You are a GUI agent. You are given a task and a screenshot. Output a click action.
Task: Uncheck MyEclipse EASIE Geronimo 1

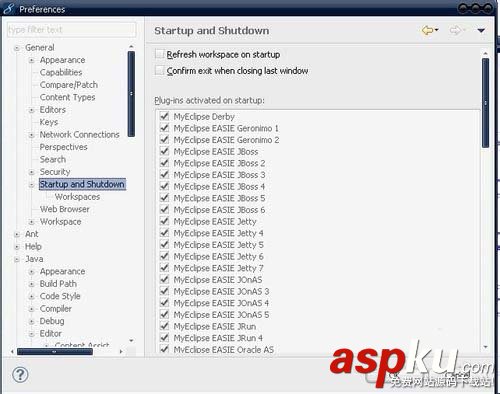tap(164, 128)
